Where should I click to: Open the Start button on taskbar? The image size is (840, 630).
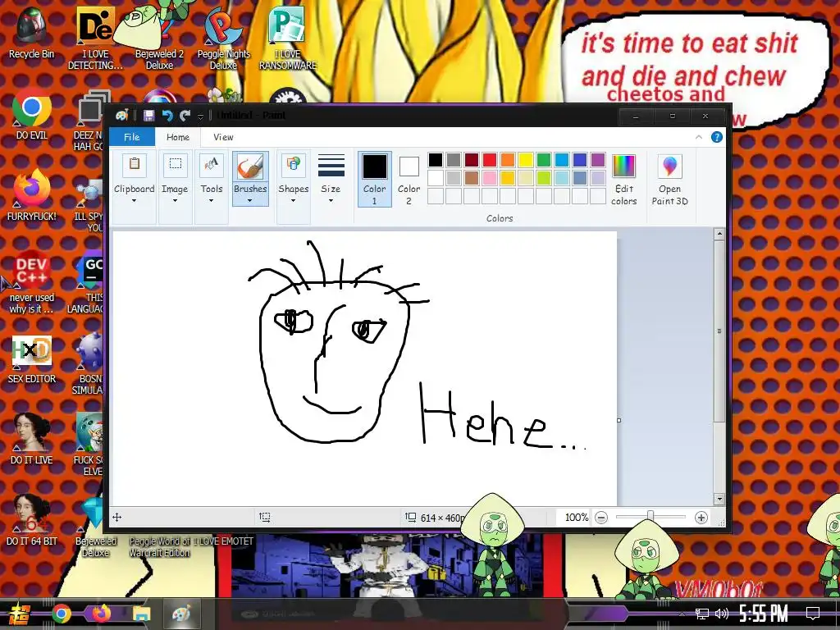pyautogui.click(x=20, y=614)
